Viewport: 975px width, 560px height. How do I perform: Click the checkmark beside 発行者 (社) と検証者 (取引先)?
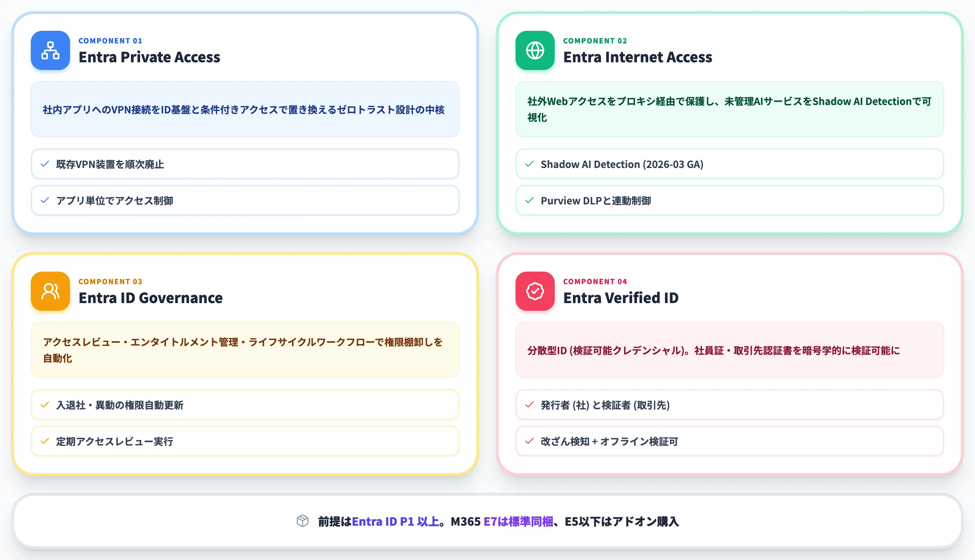[x=530, y=405]
